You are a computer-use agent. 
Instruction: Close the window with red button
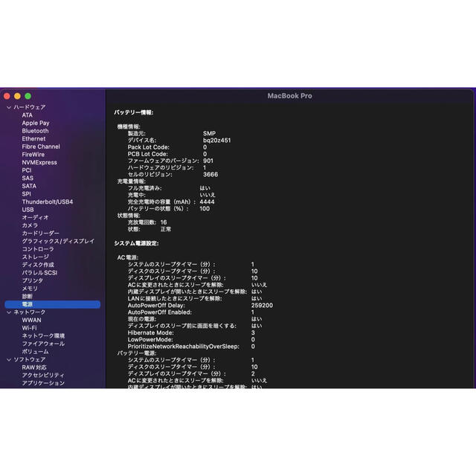[7, 96]
